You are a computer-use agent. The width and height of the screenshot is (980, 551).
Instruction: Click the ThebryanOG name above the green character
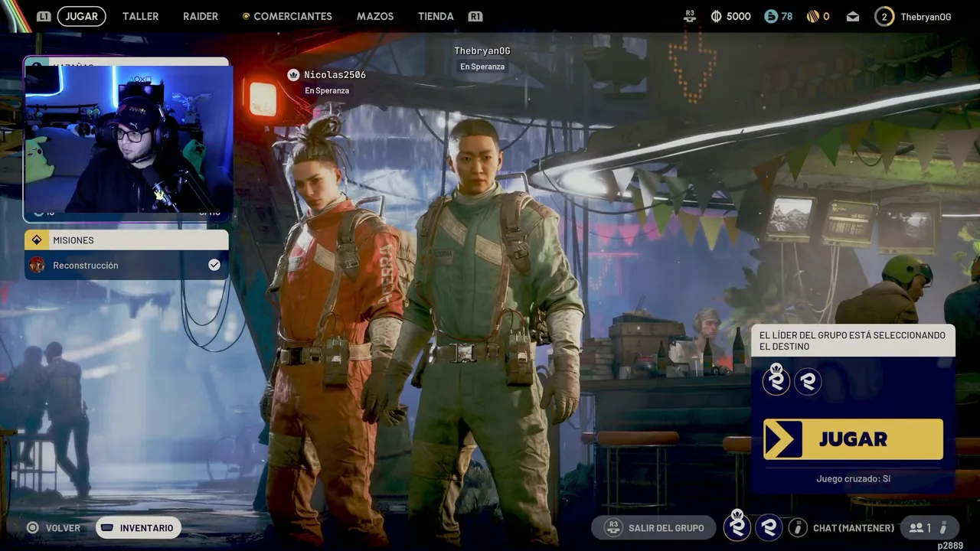tap(482, 51)
